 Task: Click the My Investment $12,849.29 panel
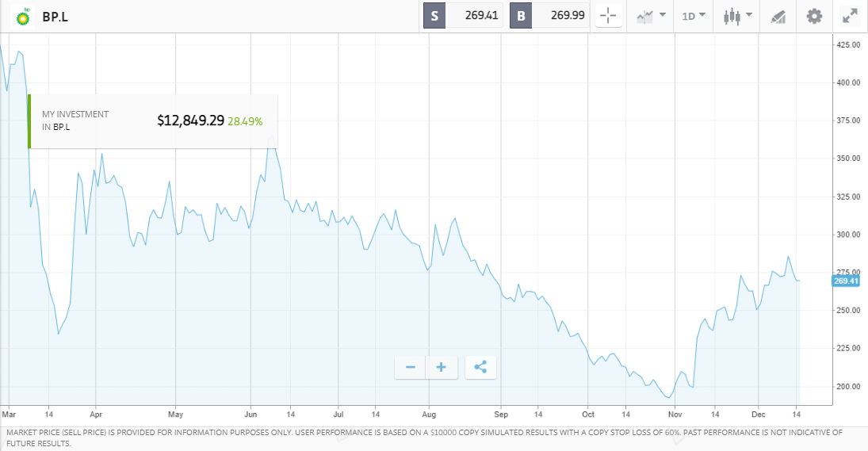[152, 121]
